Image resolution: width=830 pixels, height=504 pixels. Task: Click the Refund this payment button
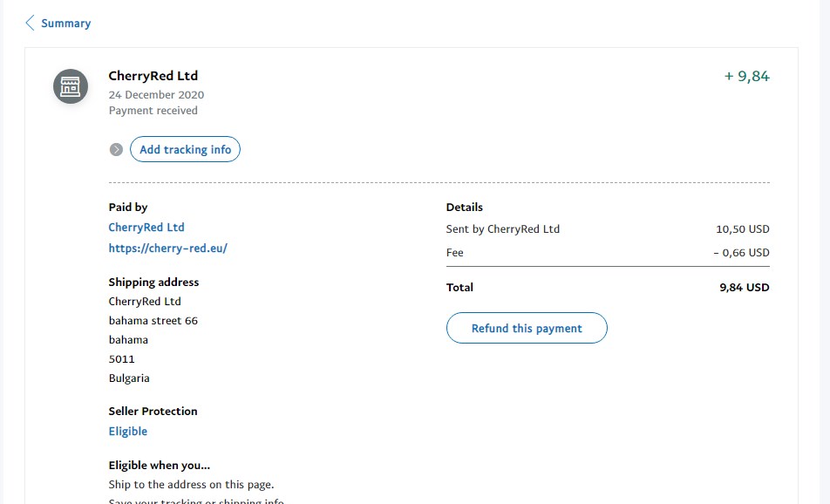(527, 329)
